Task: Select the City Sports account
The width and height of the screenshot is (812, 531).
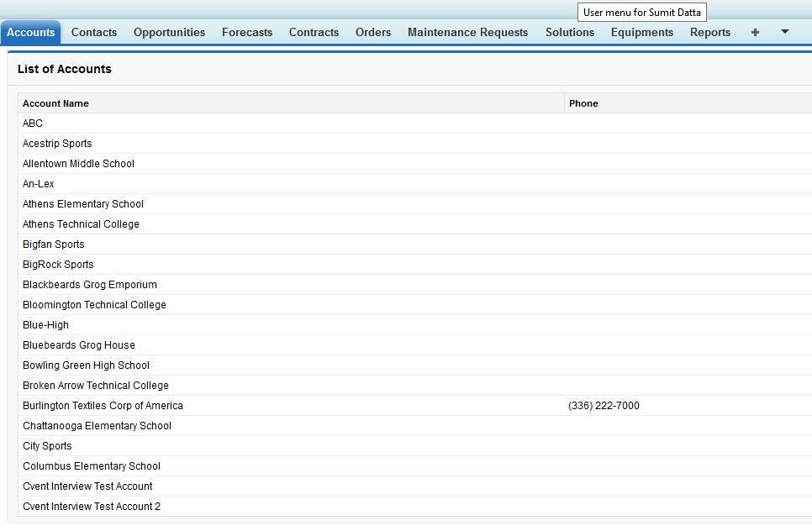Action: pyautogui.click(x=47, y=446)
